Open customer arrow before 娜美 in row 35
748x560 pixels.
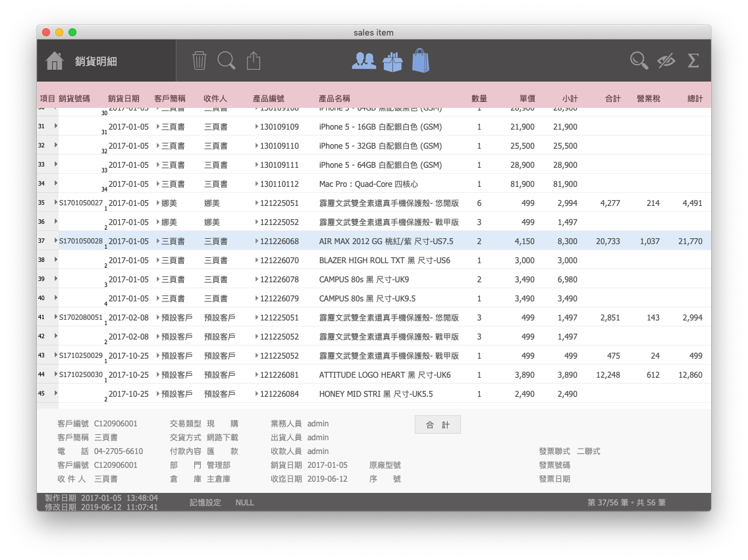[x=158, y=203]
